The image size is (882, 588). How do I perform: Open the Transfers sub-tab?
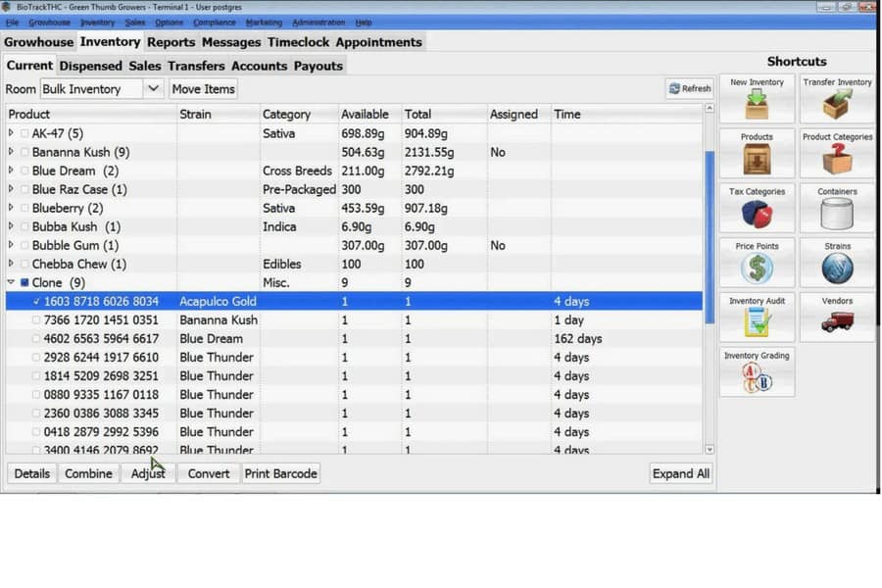[x=196, y=66]
